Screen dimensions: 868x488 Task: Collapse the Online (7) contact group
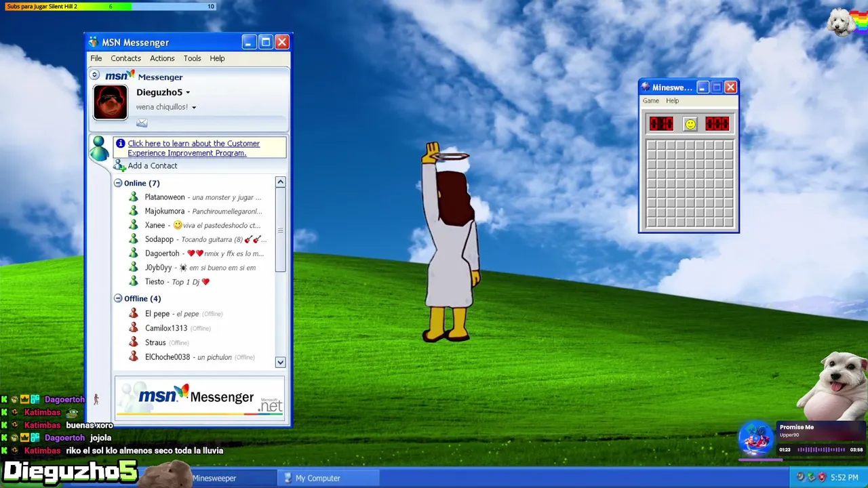(x=118, y=183)
